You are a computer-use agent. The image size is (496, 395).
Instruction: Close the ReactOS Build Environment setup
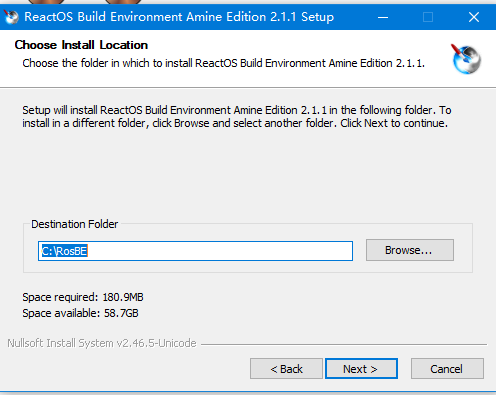[x=474, y=17]
